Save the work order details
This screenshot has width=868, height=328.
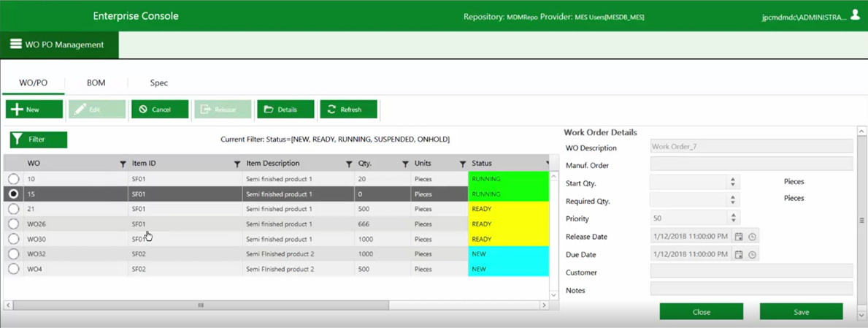[x=802, y=312]
